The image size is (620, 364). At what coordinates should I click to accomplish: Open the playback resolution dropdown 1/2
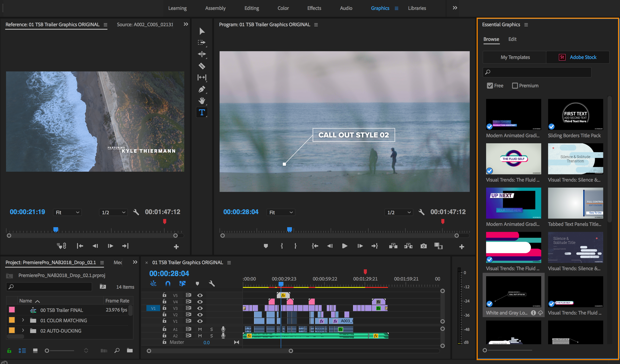click(x=398, y=212)
